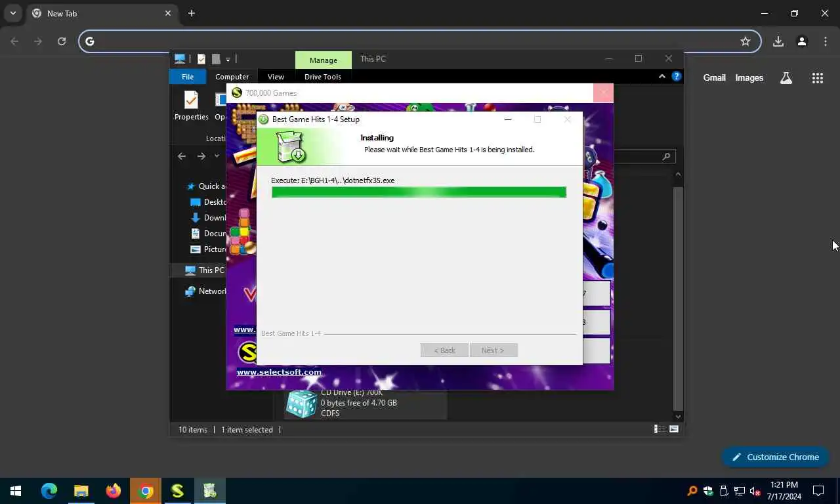Go back in File Explorer navigation
Image resolution: width=840 pixels, height=504 pixels.
tap(182, 156)
